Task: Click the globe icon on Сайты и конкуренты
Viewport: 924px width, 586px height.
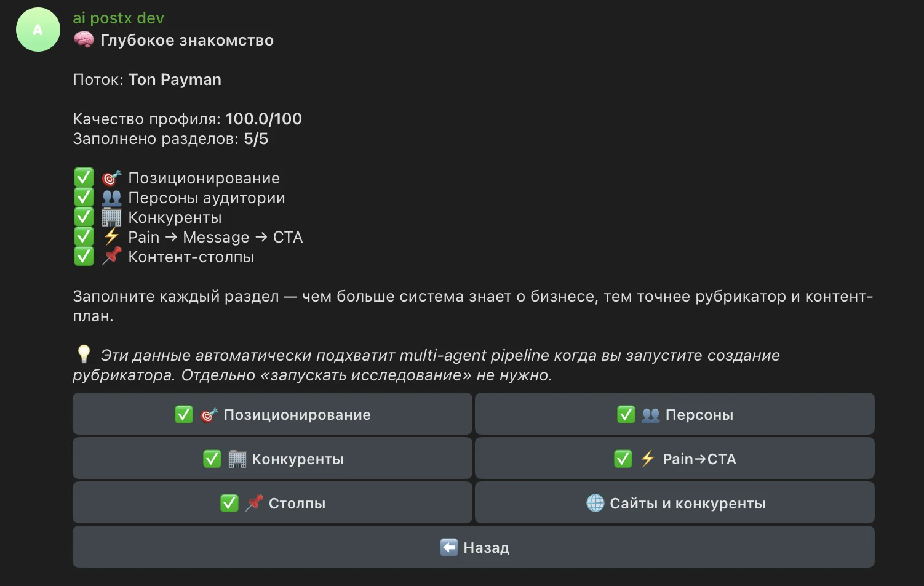Action: (595, 503)
